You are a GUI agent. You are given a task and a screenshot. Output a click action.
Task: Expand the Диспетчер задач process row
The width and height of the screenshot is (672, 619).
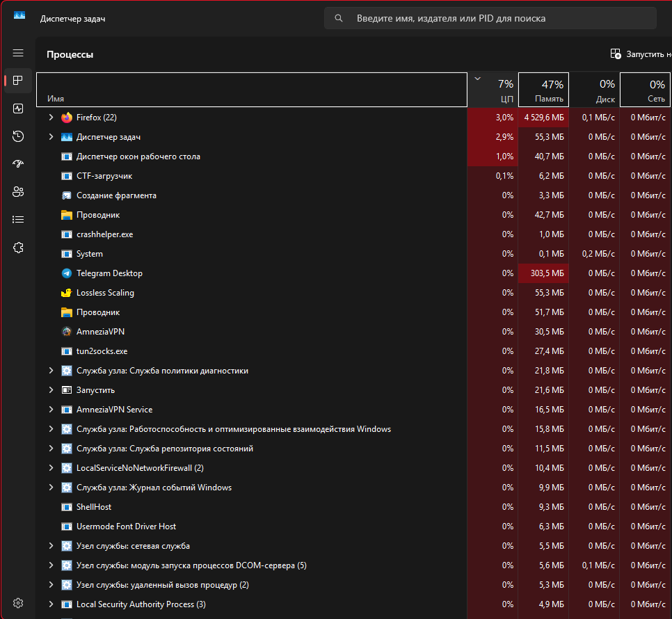pos(51,137)
